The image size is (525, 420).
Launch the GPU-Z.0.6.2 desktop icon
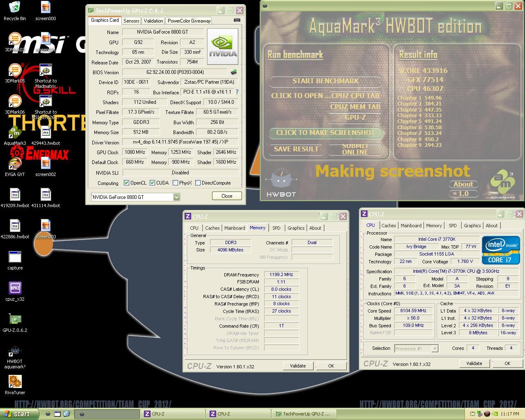point(15,323)
